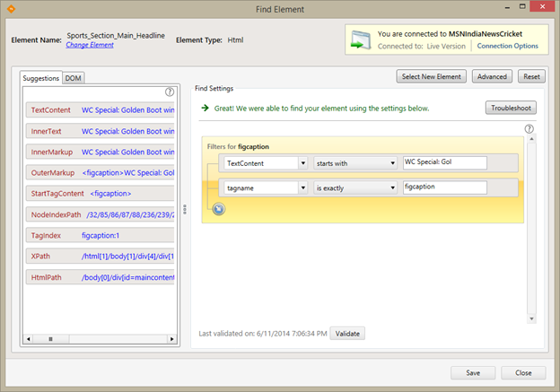Click the 'WC Special: Gol' value field
560x392 pixels.
coord(444,163)
